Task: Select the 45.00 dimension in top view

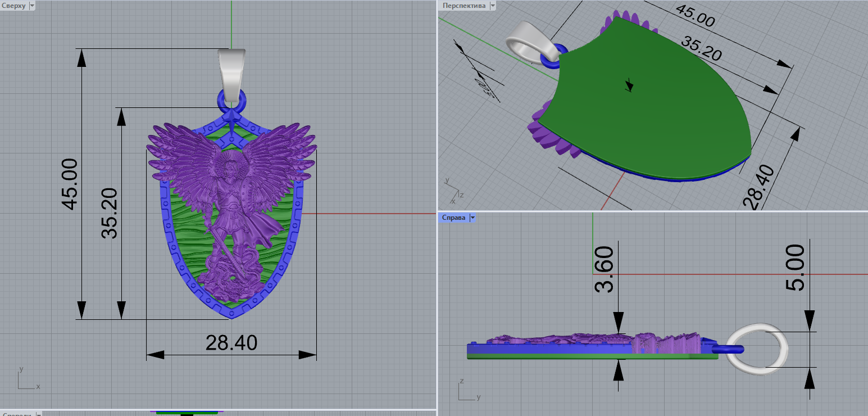Action: (x=72, y=184)
